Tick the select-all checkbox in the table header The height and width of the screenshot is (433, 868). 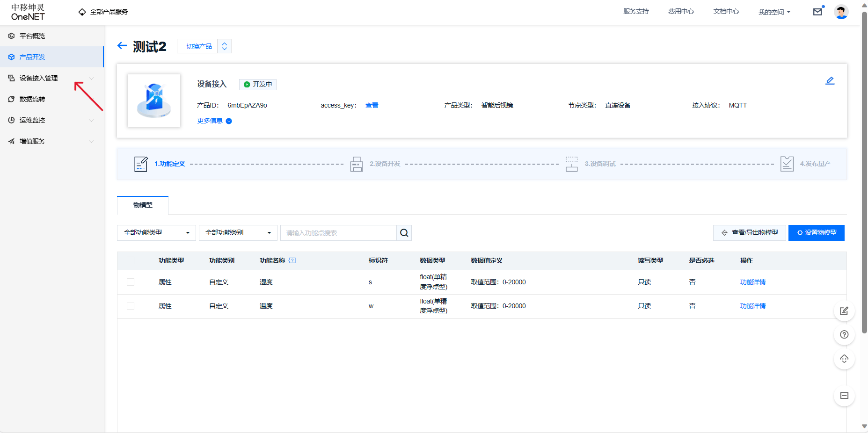pyautogui.click(x=131, y=260)
